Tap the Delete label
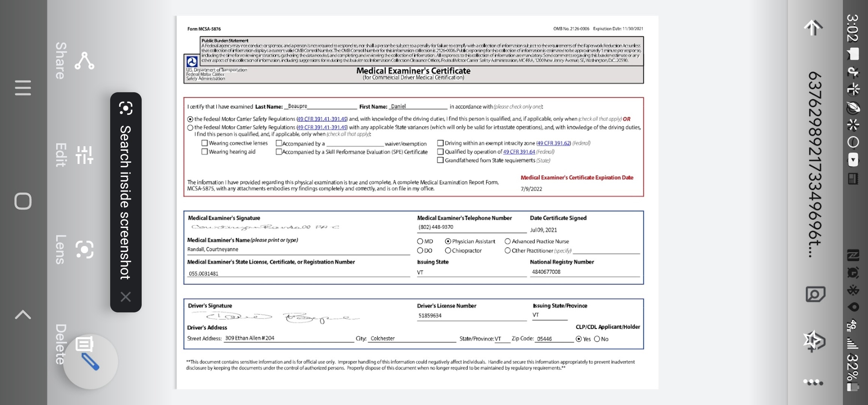Viewport: 868px width, 405px height. pyautogui.click(x=61, y=344)
